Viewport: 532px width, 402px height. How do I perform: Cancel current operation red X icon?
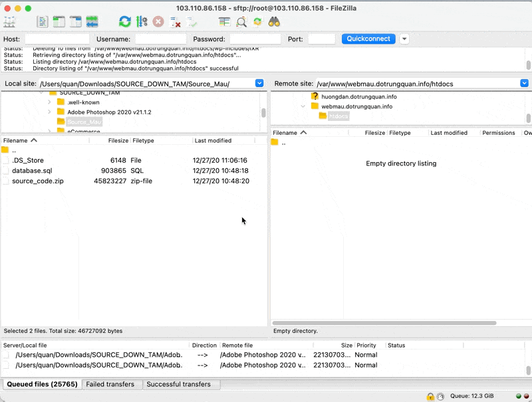pyautogui.click(x=158, y=22)
